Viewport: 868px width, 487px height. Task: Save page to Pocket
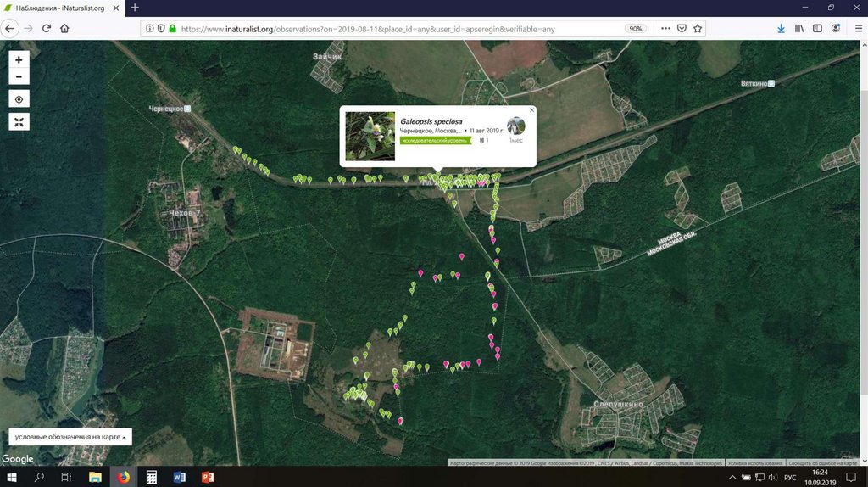click(682, 28)
